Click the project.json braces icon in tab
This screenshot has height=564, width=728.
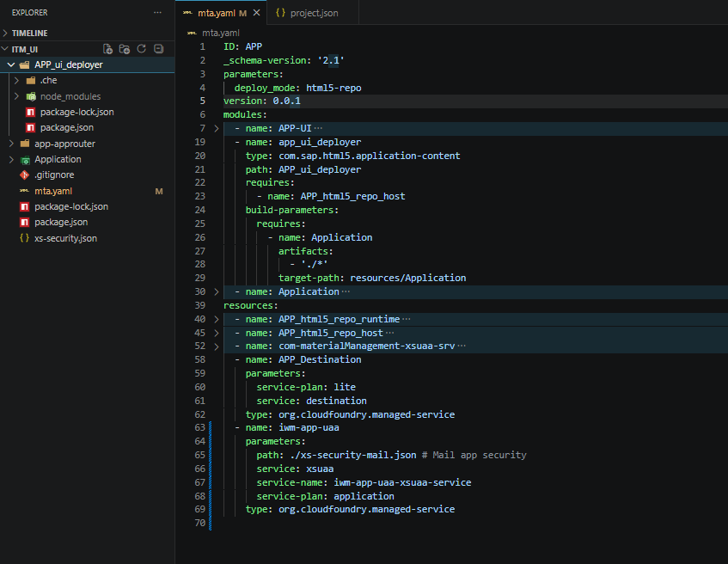click(280, 13)
